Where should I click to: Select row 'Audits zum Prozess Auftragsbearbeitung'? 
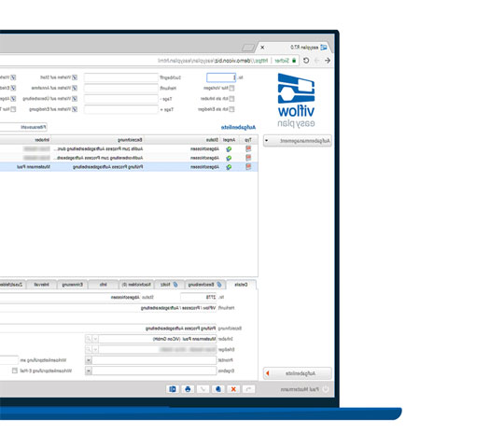tap(129, 148)
